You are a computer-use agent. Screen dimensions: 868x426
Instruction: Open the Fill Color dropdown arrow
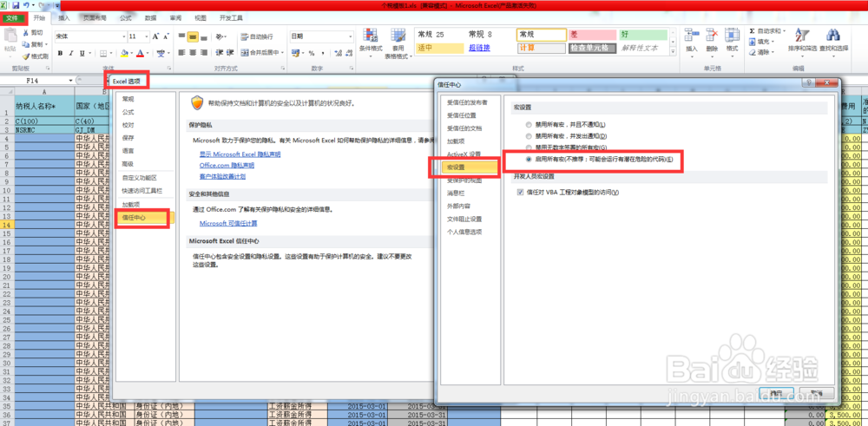pyautogui.click(x=131, y=54)
